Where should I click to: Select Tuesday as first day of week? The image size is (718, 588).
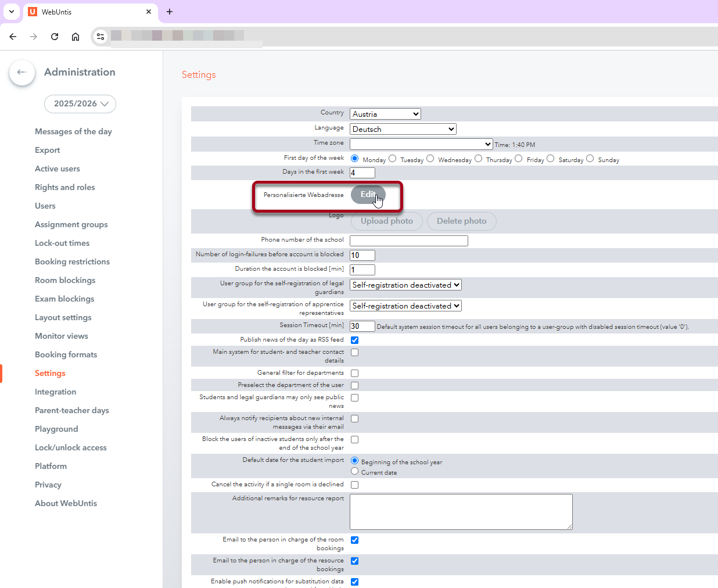tap(393, 159)
